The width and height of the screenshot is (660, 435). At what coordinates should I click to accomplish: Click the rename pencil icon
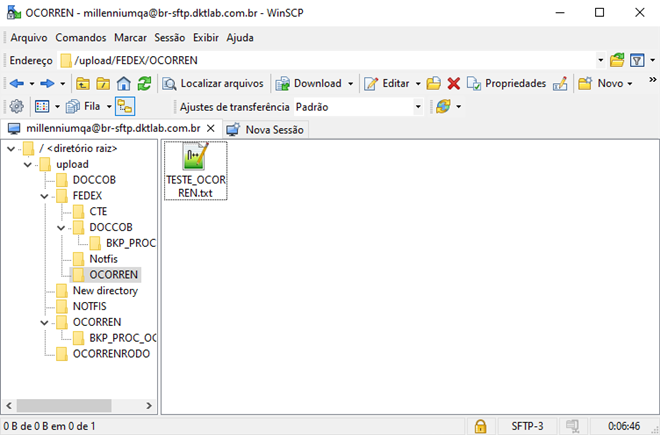(x=560, y=83)
